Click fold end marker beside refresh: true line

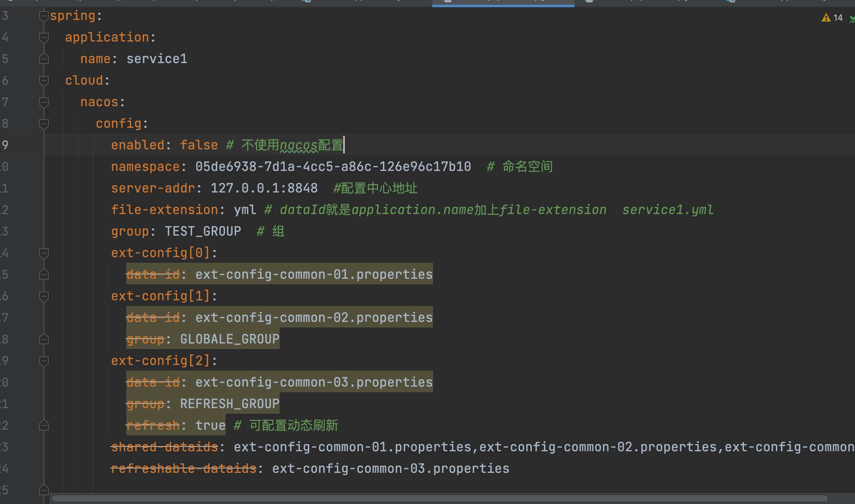(44, 426)
